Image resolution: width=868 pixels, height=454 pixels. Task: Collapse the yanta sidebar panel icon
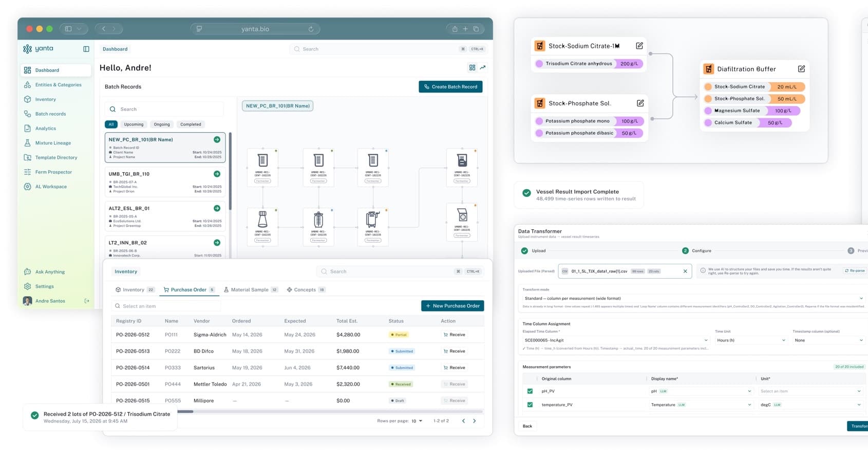(x=86, y=49)
